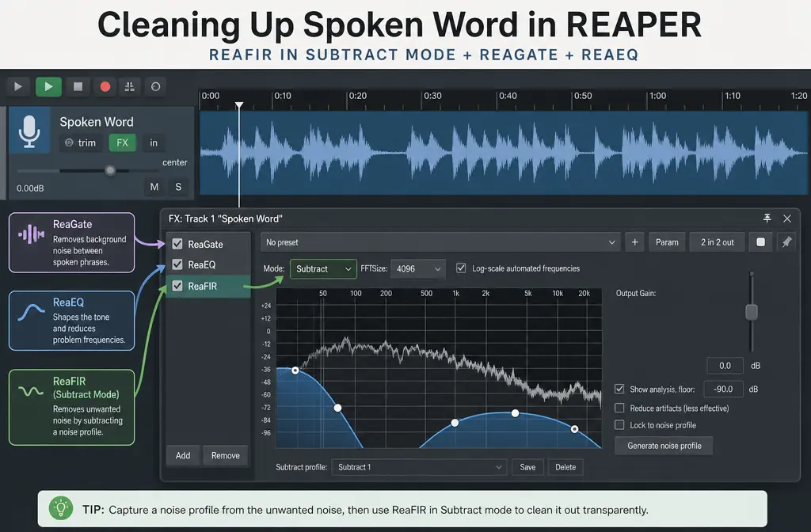Viewport: 811px width, 532px height.
Task: Toggle the metronome icon in transport
Action: (x=129, y=87)
